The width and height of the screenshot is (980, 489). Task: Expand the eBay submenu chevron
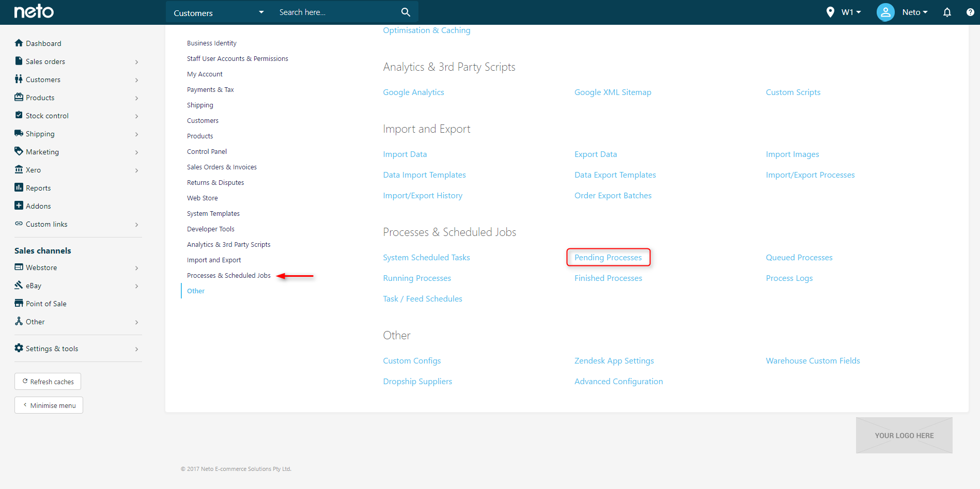137,286
